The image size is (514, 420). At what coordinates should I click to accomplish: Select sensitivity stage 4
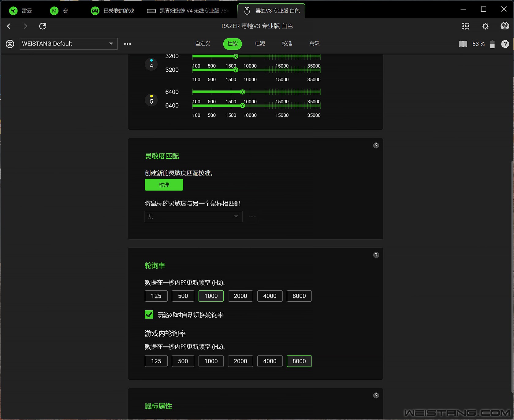pos(151,64)
